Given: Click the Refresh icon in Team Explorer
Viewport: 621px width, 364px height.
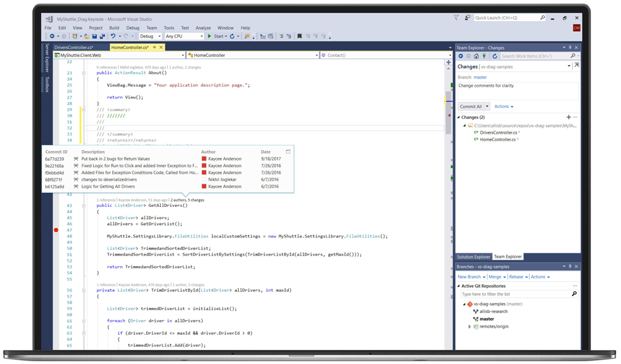Looking at the screenshot, I should point(495,56).
